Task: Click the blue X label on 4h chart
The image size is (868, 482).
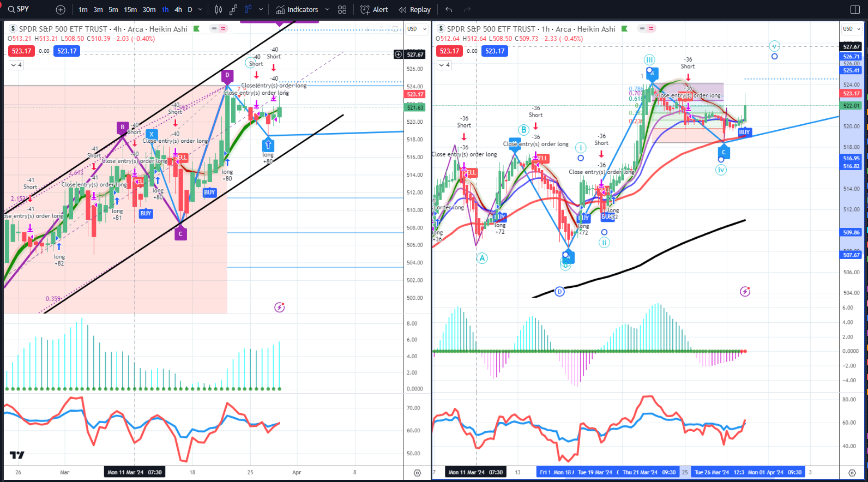Action: (152, 134)
